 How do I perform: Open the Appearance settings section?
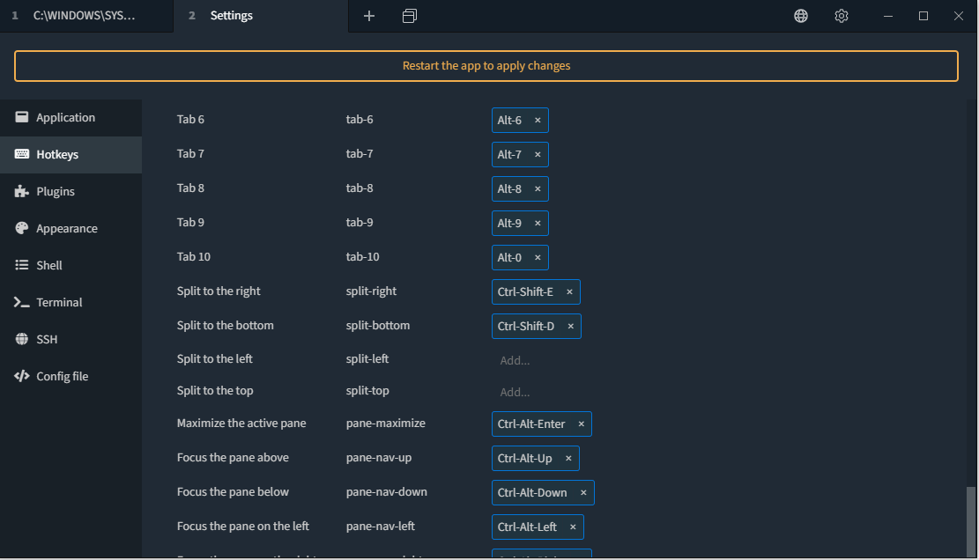(x=70, y=228)
